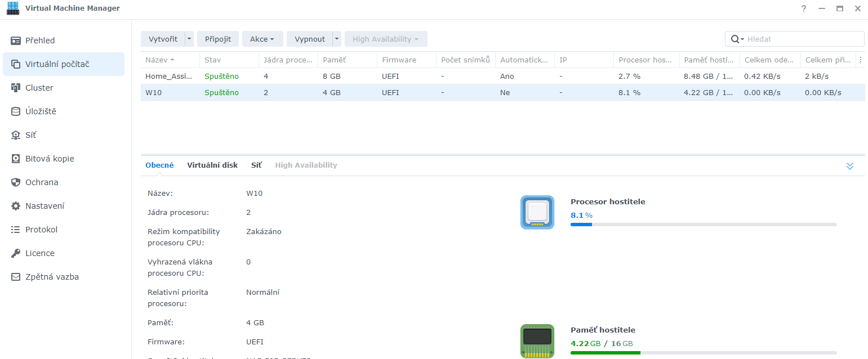Click the Protokol list icon

click(16, 230)
